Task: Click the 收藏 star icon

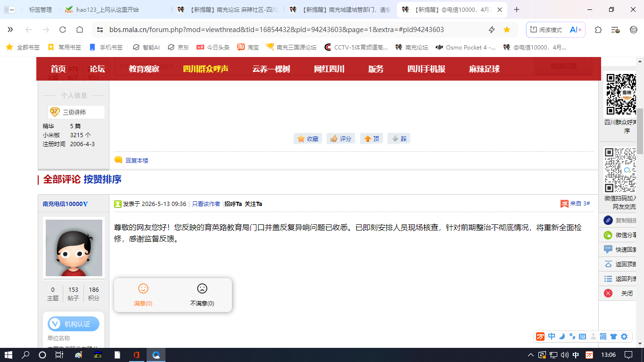Action: (301, 139)
